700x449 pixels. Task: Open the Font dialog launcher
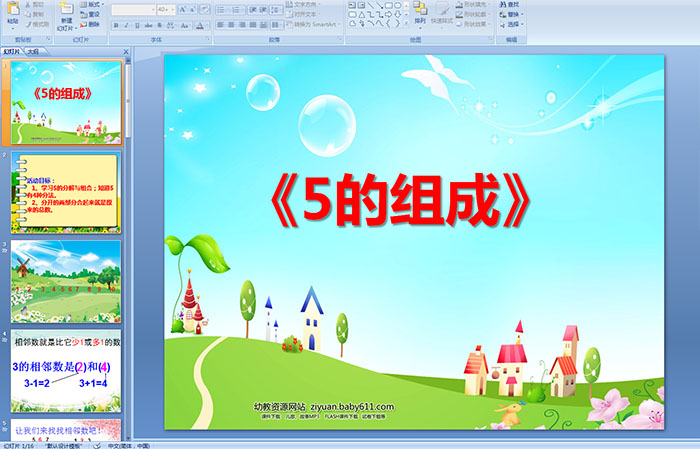click(x=208, y=39)
